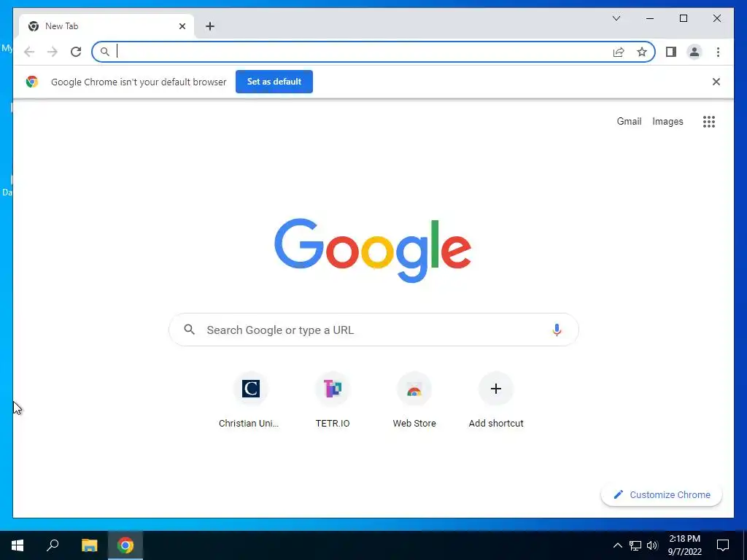Open the notification center icon
Screen dimensions: 747x560
pos(723,545)
